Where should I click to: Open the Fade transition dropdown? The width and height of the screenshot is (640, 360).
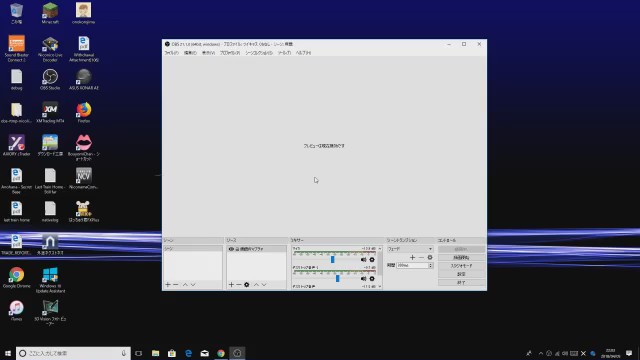(x=410, y=249)
